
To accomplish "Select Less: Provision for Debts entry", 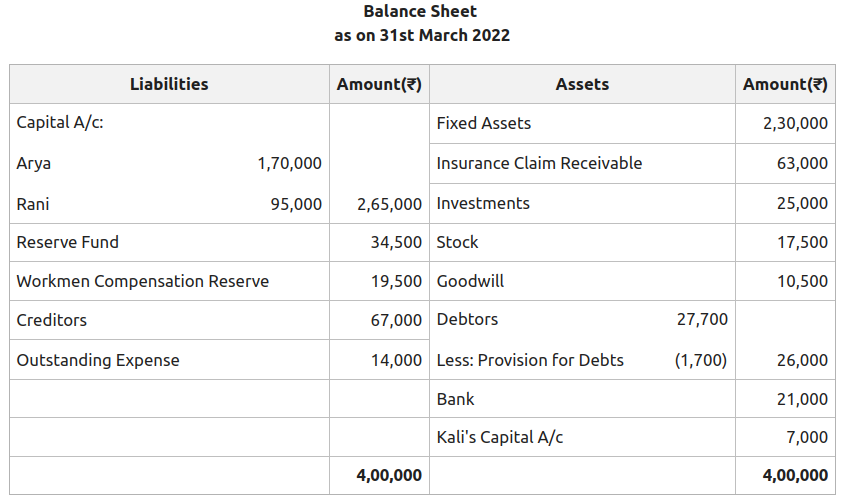I will tap(530, 360).
